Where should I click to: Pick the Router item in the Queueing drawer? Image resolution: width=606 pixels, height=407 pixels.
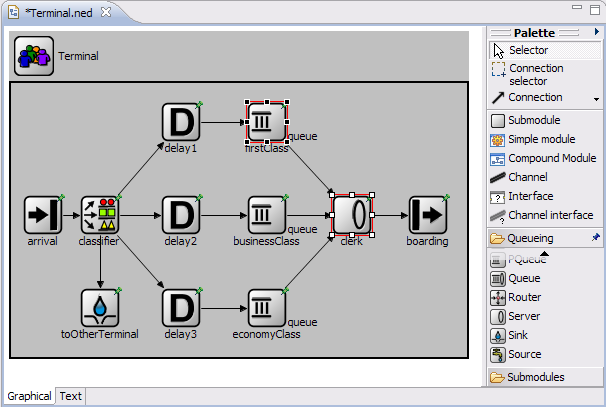545,297
